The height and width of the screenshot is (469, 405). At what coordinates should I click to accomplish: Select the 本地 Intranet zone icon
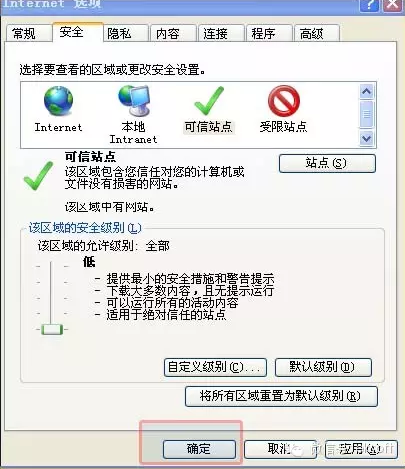click(x=134, y=101)
